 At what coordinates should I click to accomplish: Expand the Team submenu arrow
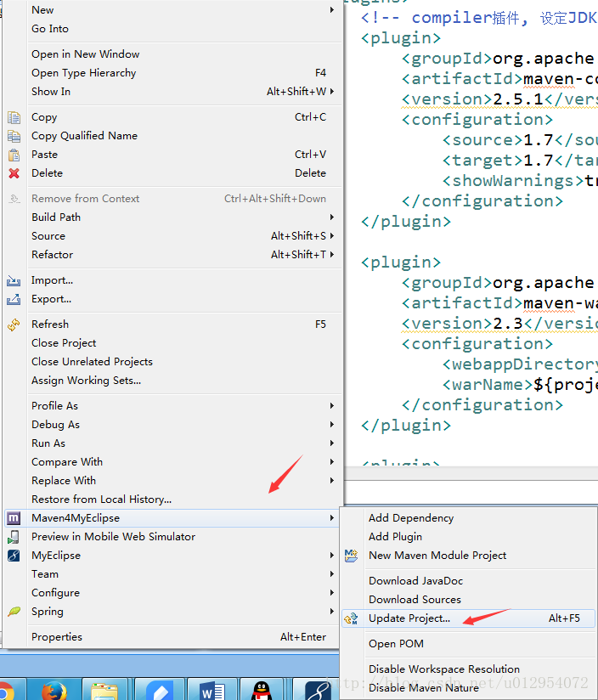point(332,574)
